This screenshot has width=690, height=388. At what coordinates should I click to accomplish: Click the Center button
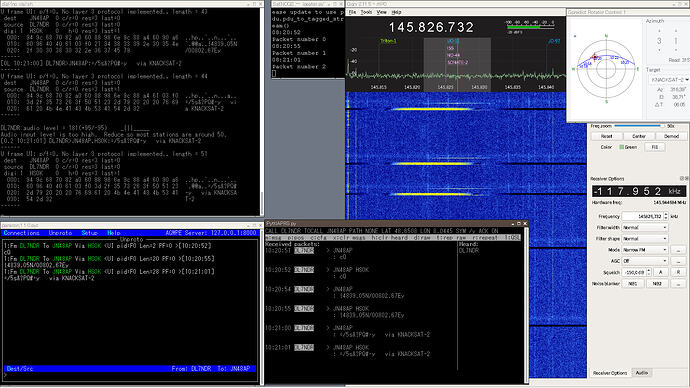coord(639,136)
